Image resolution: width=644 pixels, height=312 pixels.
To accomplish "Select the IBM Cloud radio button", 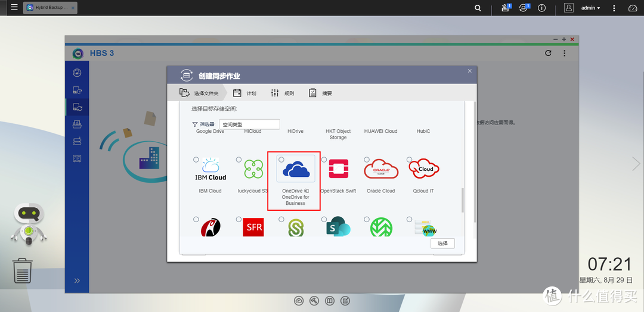I will 196,160.
